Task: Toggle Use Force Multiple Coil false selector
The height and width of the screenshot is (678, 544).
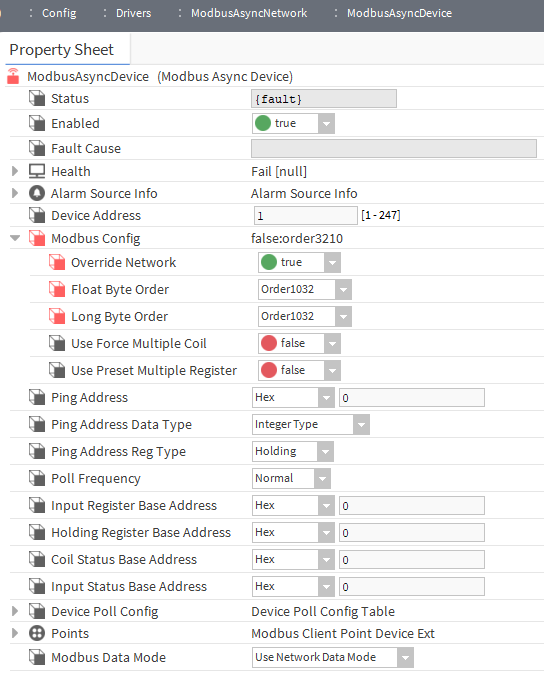Action: (299, 343)
